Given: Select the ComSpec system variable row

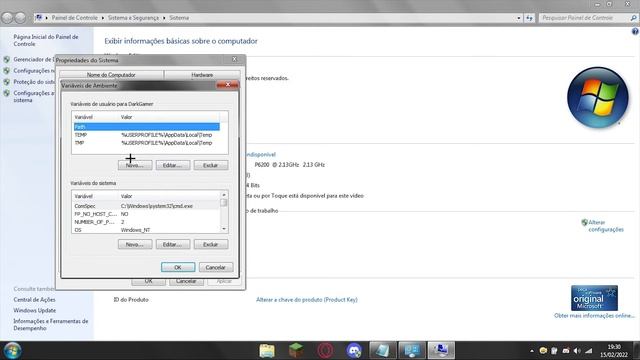Looking at the screenshot, I should (146, 206).
